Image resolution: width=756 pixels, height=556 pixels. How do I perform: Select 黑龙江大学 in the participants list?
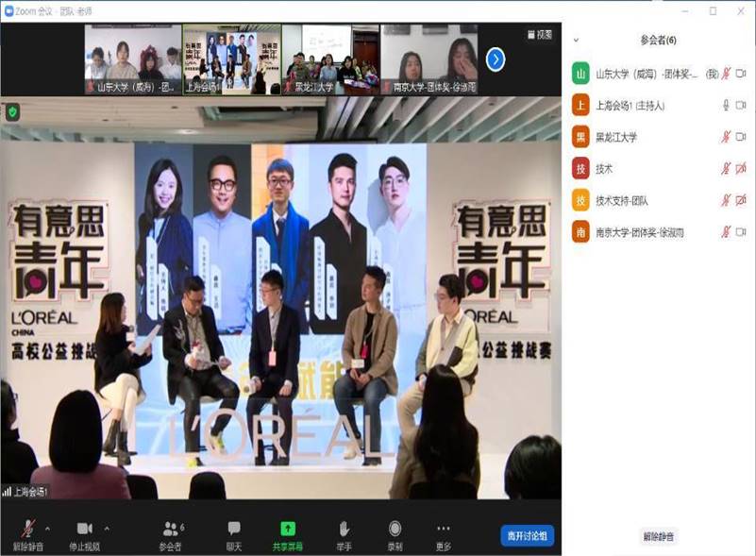pyautogui.click(x=617, y=137)
